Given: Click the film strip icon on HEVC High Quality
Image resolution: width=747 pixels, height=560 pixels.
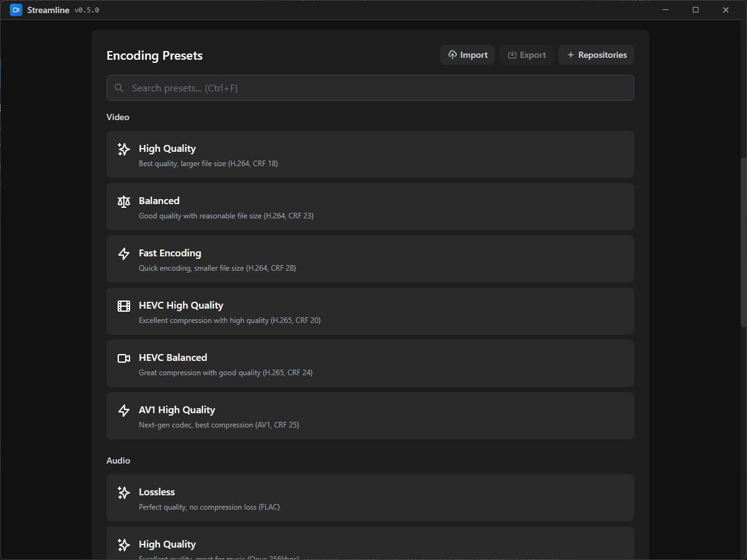Looking at the screenshot, I should pos(123,306).
